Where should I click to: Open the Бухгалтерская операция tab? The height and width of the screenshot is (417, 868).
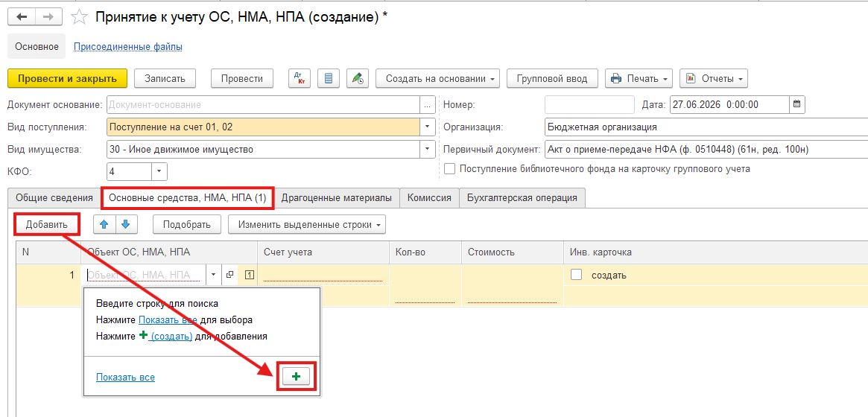522,198
